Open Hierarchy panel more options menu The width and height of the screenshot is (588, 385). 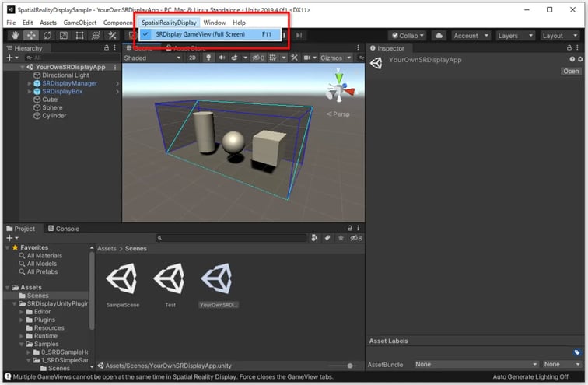point(115,47)
